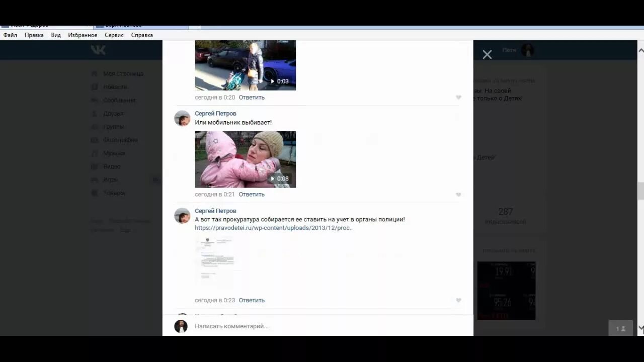Click the VK logo in the header
Viewport: 644px width, 362px height.
(98, 50)
